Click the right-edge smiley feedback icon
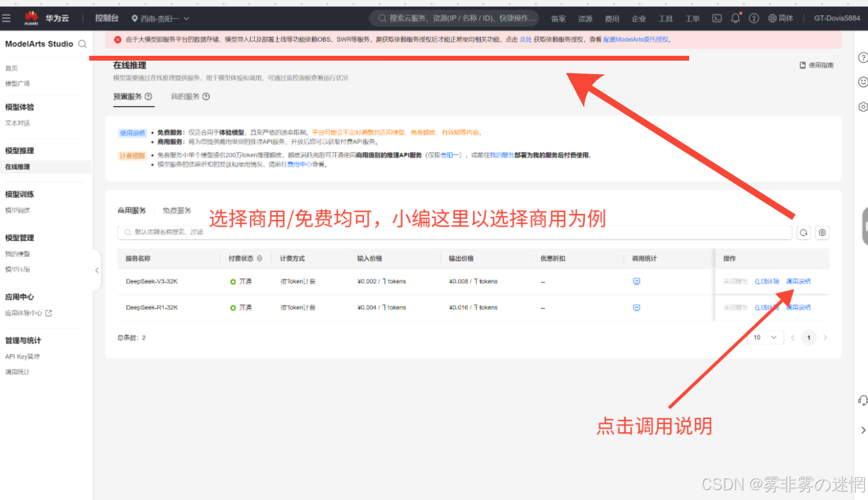The width and height of the screenshot is (868, 500). click(862, 81)
